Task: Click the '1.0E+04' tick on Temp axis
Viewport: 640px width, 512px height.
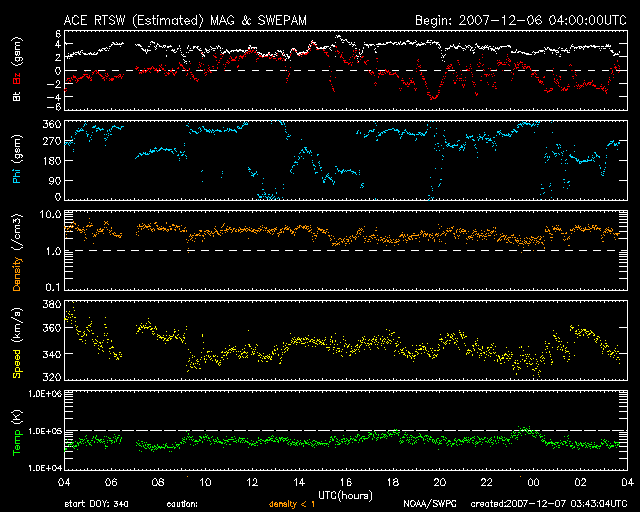Action: coord(45,467)
